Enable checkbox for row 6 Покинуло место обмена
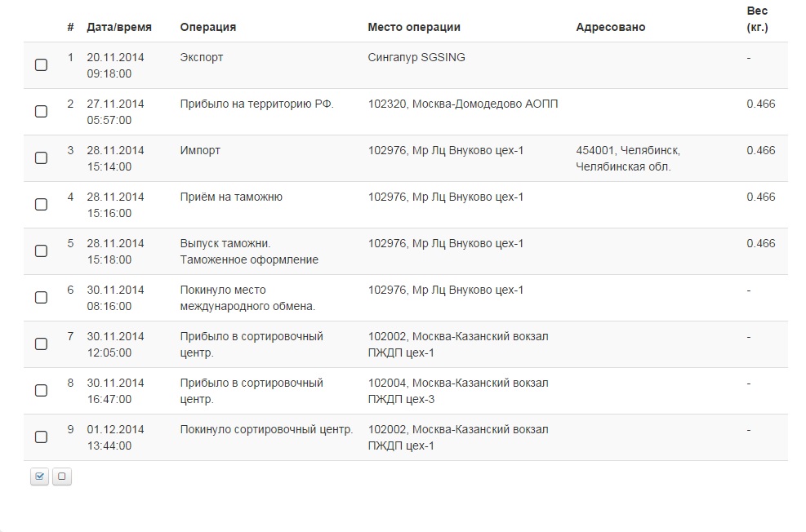806x532 pixels. click(41, 298)
